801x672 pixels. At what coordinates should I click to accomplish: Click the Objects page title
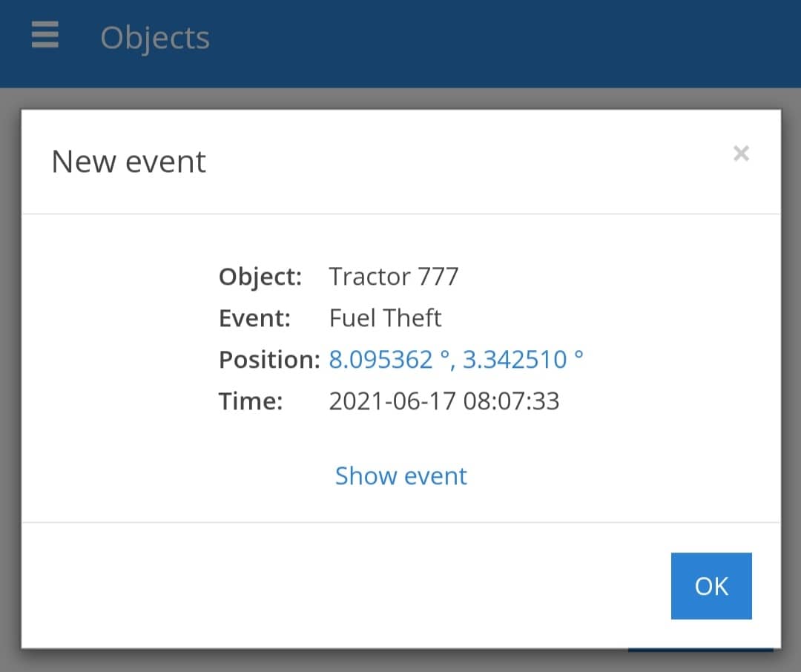pos(155,38)
